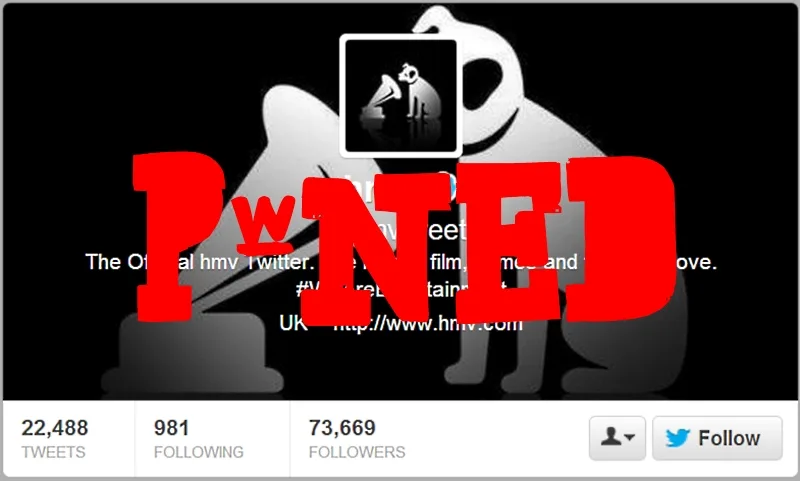
Task: Open the hmv profile avatar picture
Action: tap(401, 96)
